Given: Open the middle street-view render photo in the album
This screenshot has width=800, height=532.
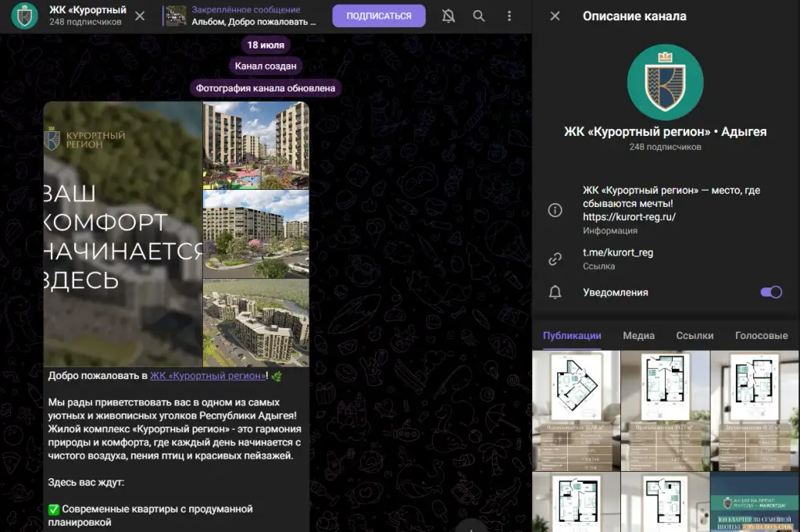Looking at the screenshot, I should pyautogui.click(x=256, y=234).
